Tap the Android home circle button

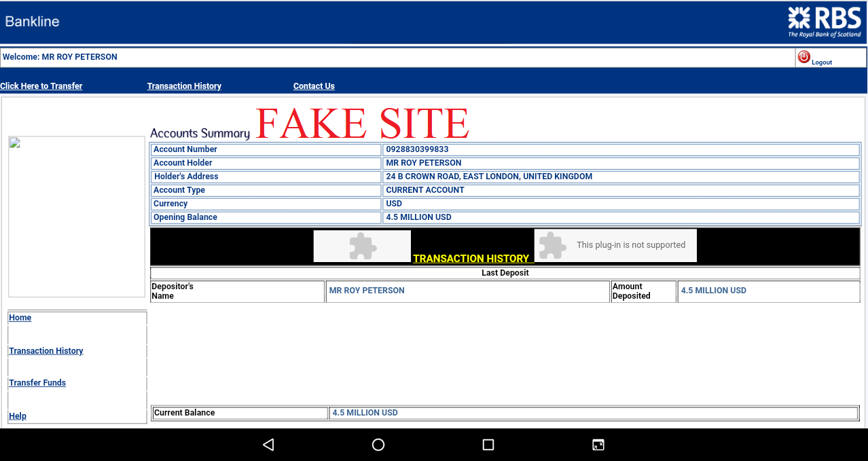pyautogui.click(x=378, y=445)
